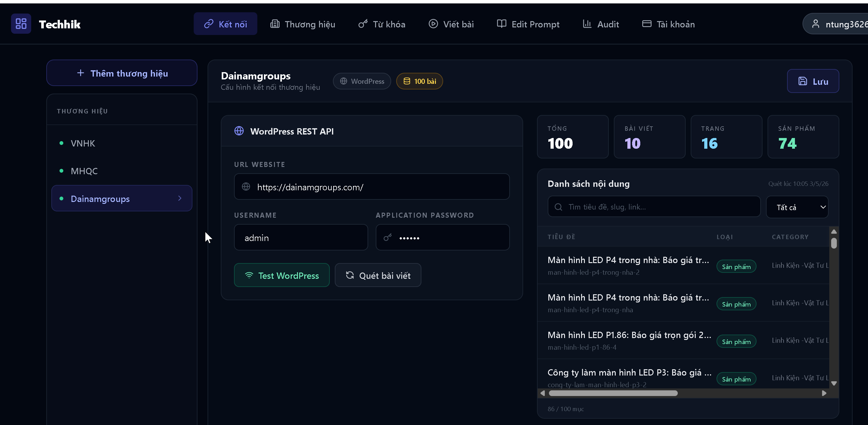Open the Tất cả filter dropdown
868x425 pixels.
[797, 207]
